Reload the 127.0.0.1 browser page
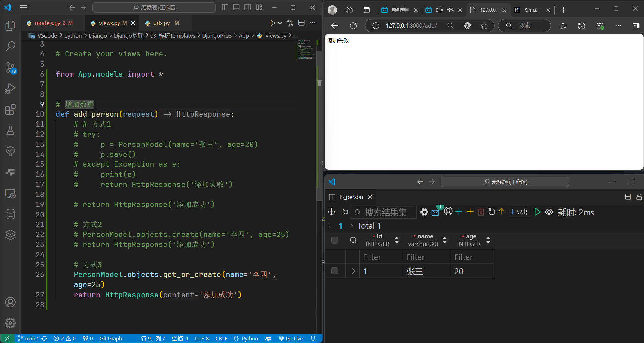This screenshot has height=343, width=644. click(353, 26)
